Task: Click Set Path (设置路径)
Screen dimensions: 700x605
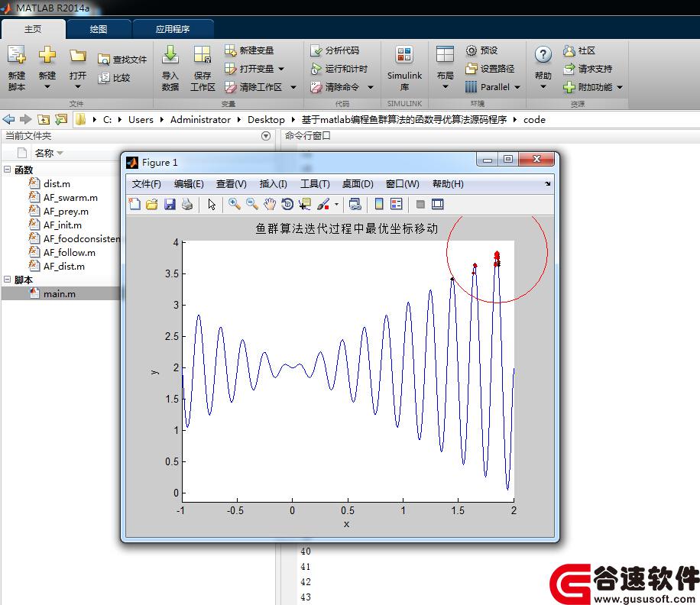Action: click(490, 69)
